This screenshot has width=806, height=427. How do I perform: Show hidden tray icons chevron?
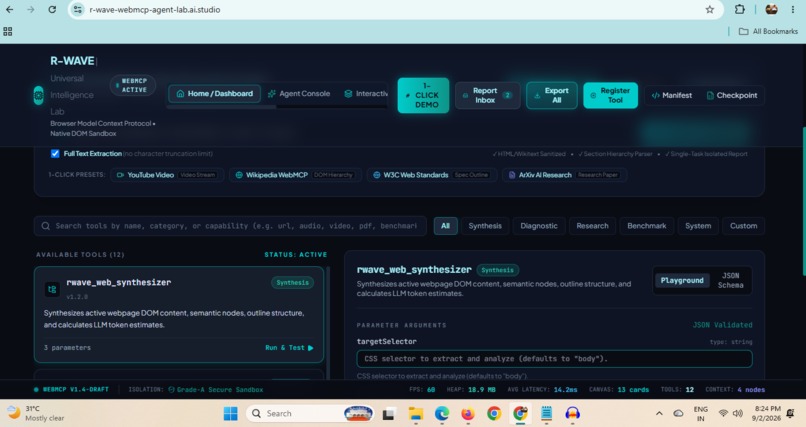658,413
